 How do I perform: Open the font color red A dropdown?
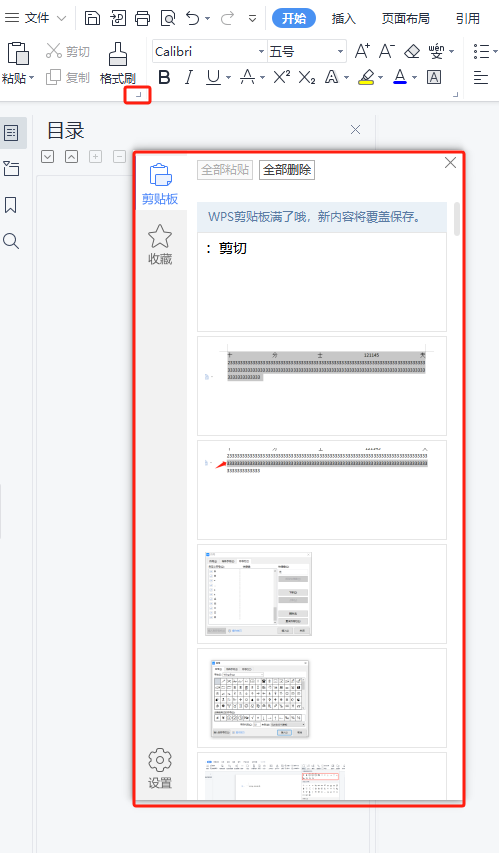tap(414, 78)
